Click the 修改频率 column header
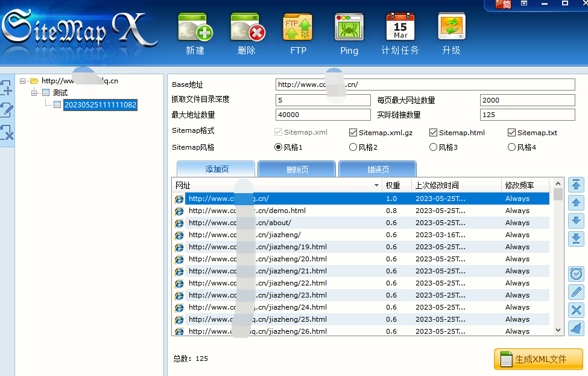 pyautogui.click(x=525, y=185)
